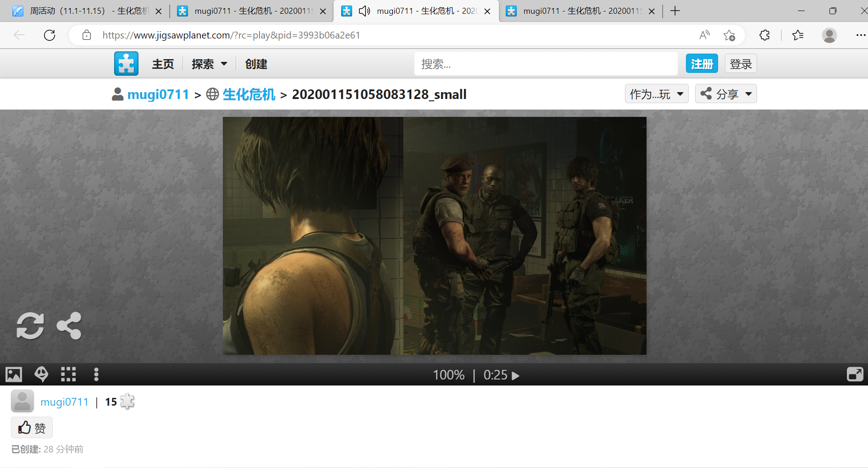868x468 pixels.
Task: Click the user icon before mugi0711 in breadcrumb
Action: (118, 94)
